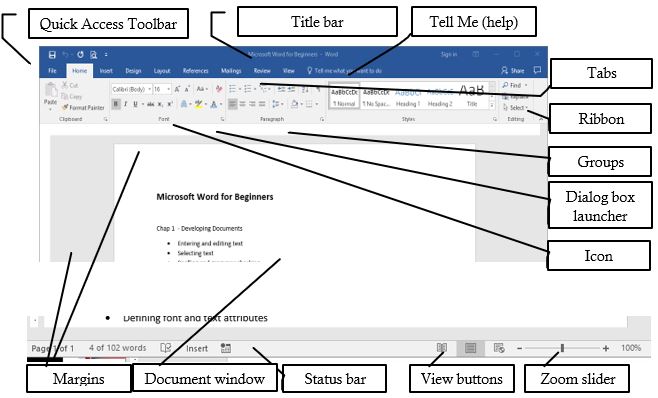Apply yellow text highlight color

(x=198, y=104)
